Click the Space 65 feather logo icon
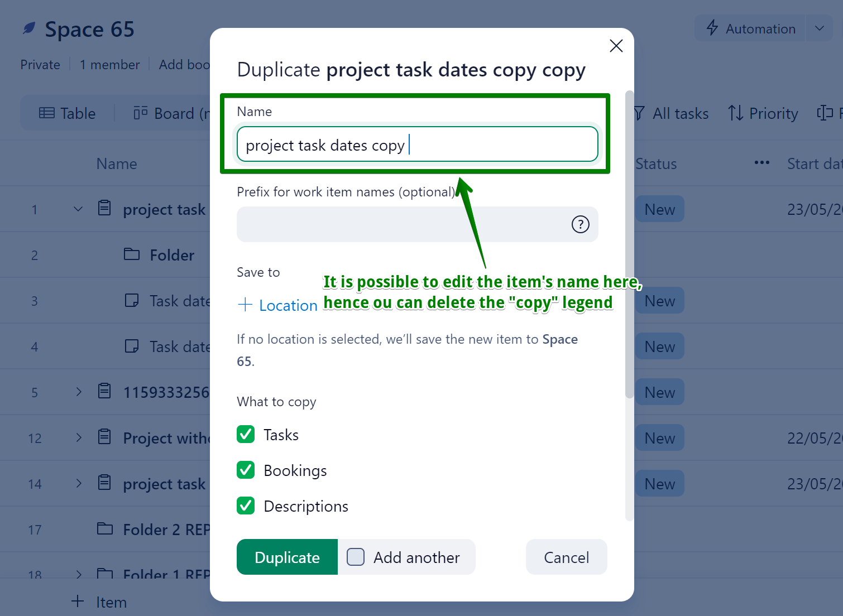843x616 pixels. [x=29, y=28]
